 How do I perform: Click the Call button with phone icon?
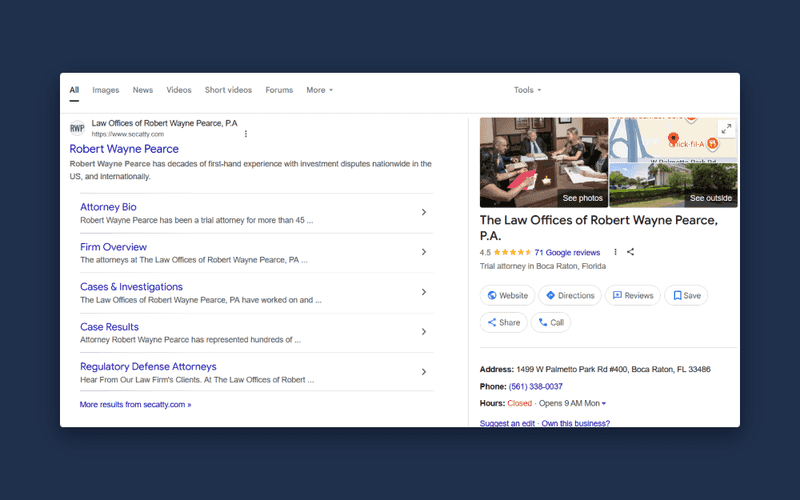pyautogui.click(x=551, y=322)
